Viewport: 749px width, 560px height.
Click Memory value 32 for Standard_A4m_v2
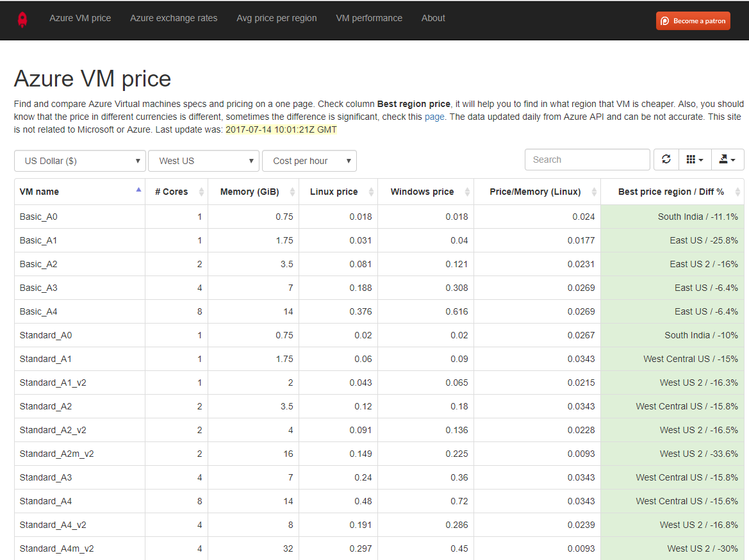(x=288, y=548)
